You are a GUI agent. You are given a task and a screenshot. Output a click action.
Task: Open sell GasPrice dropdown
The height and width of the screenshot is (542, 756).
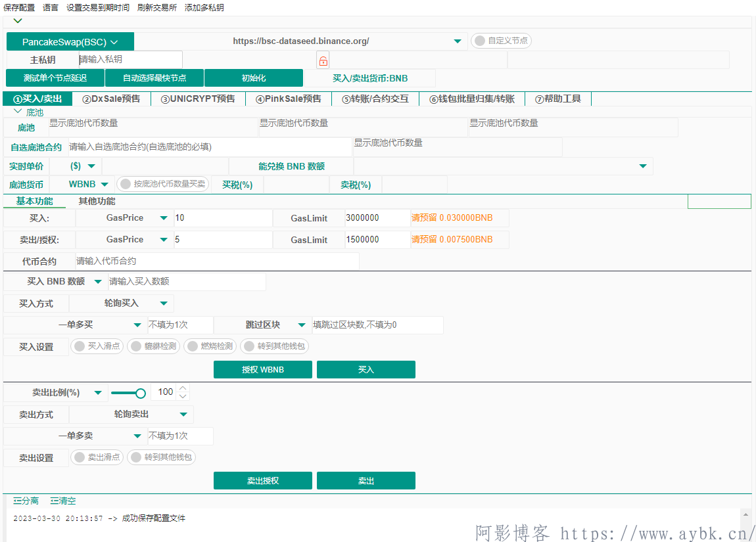(x=164, y=240)
